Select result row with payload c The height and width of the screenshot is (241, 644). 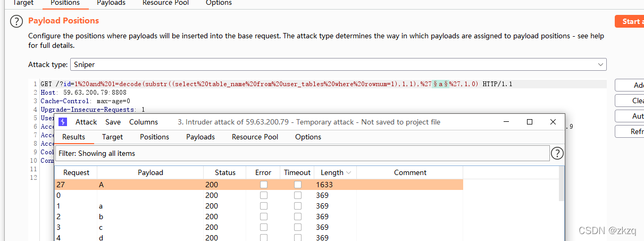click(x=259, y=227)
